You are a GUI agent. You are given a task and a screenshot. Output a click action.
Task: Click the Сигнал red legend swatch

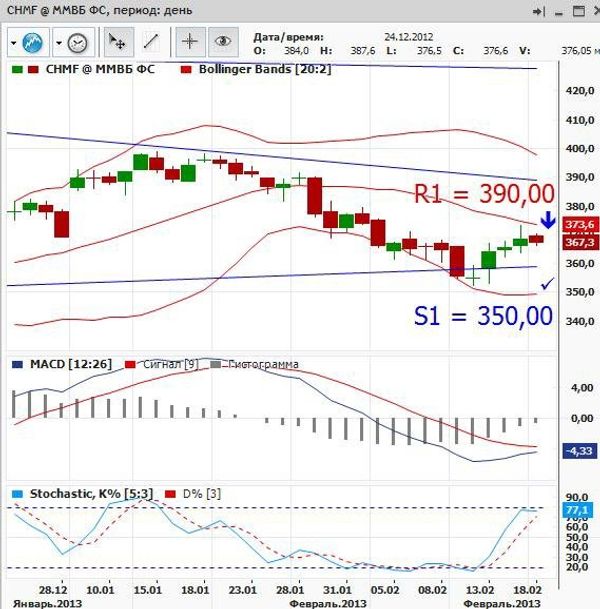[130, 365]
